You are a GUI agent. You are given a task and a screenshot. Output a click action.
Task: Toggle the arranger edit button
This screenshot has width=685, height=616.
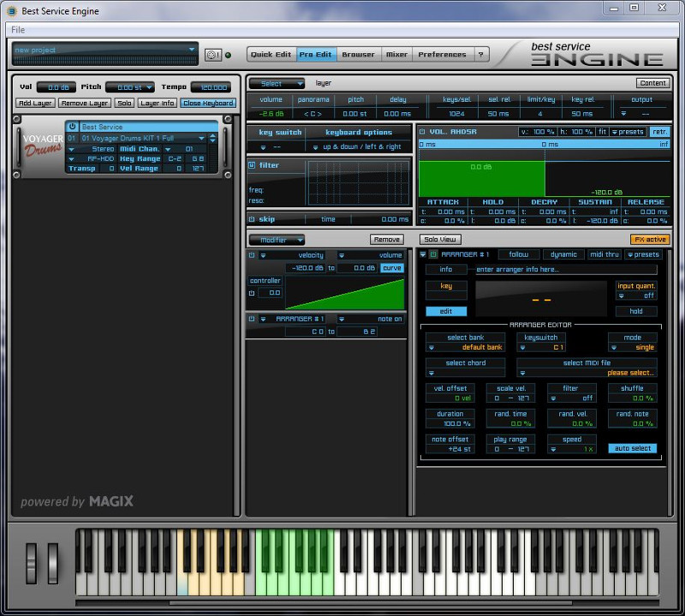[x=446, y=311]
